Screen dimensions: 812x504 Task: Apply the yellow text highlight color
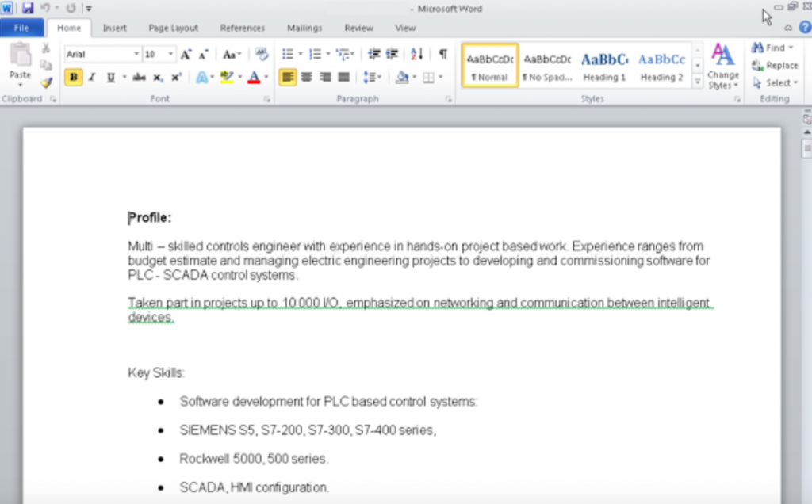(x=227, y=78)
